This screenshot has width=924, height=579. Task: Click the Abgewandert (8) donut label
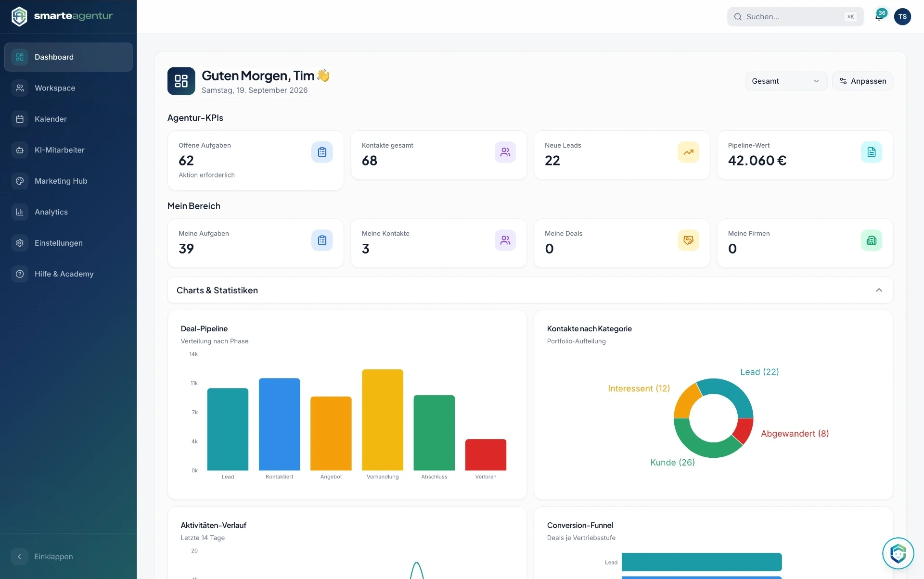pos(795,434)
